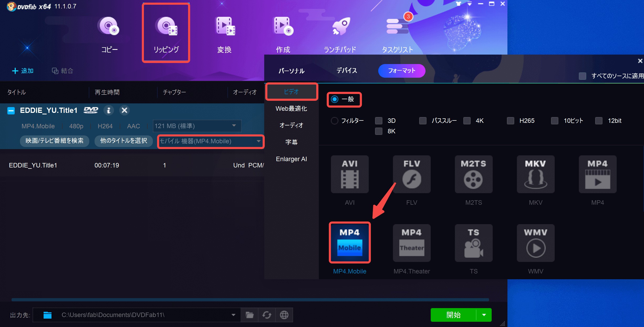Click the globe icon next to output path

tap(284, 315)
